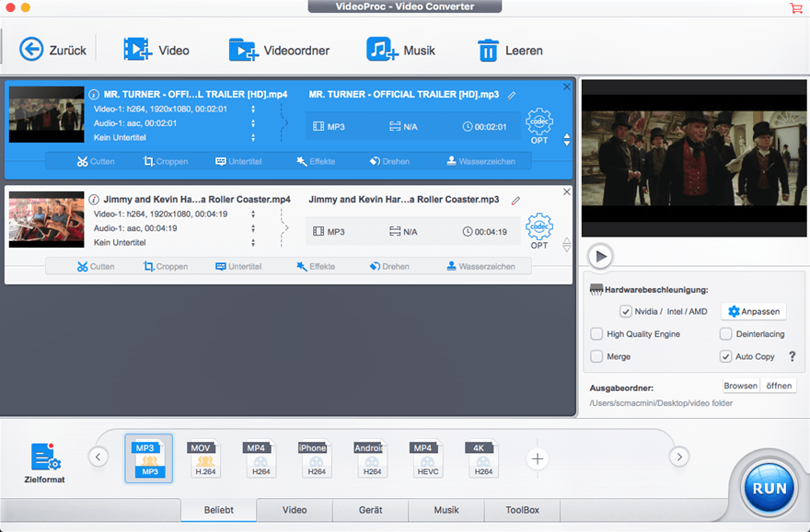Go back with the Zurück arrow
Screen dimensions: 810x532
coord(52,50)
